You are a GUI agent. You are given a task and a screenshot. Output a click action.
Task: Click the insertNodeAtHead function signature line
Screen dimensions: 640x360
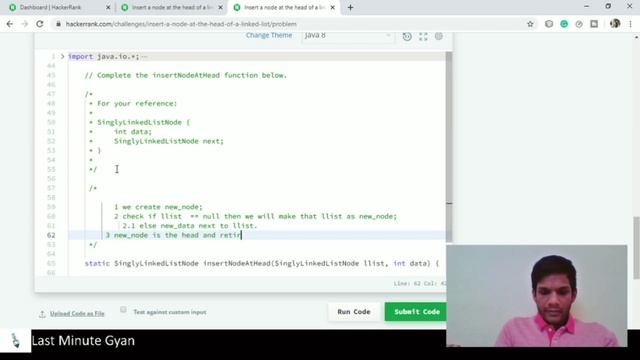(262, 264)
